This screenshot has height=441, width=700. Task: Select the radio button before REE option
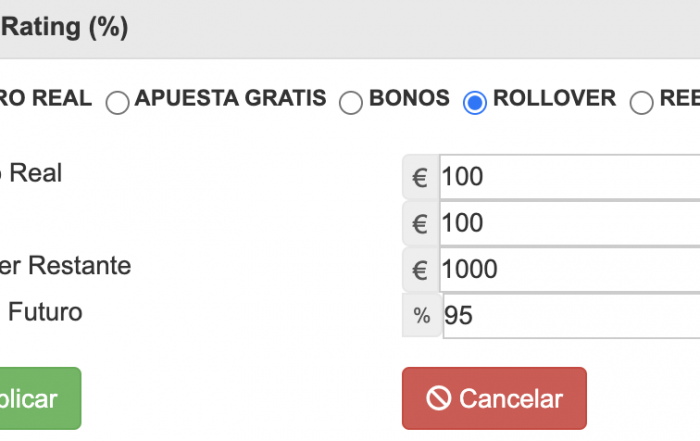[642, 103]
